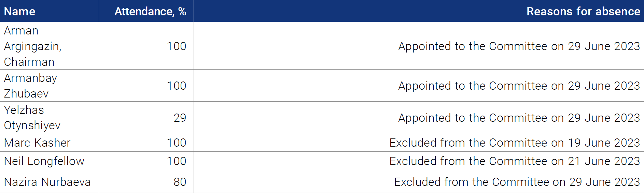Image resolution: width=644 pixels, height=193 pixels.
Task: Click the Attendance, % column header
Action: pyautogui.click(x=146, y=11)
